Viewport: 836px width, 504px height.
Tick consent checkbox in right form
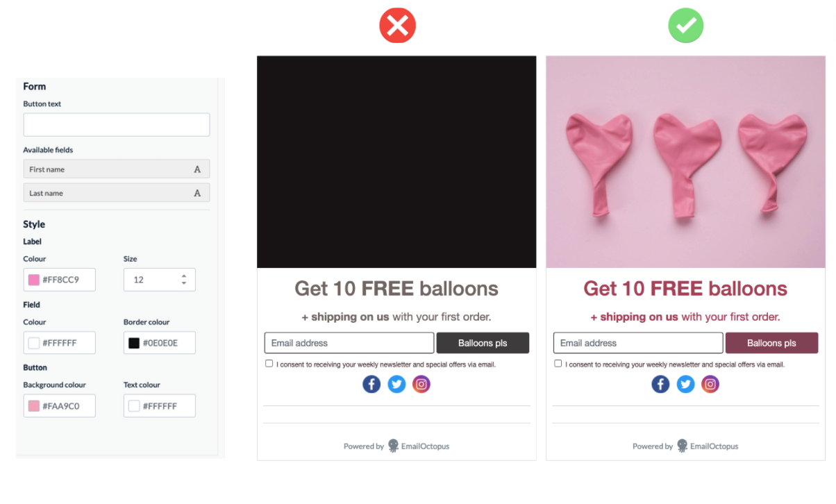click(558, 363)
